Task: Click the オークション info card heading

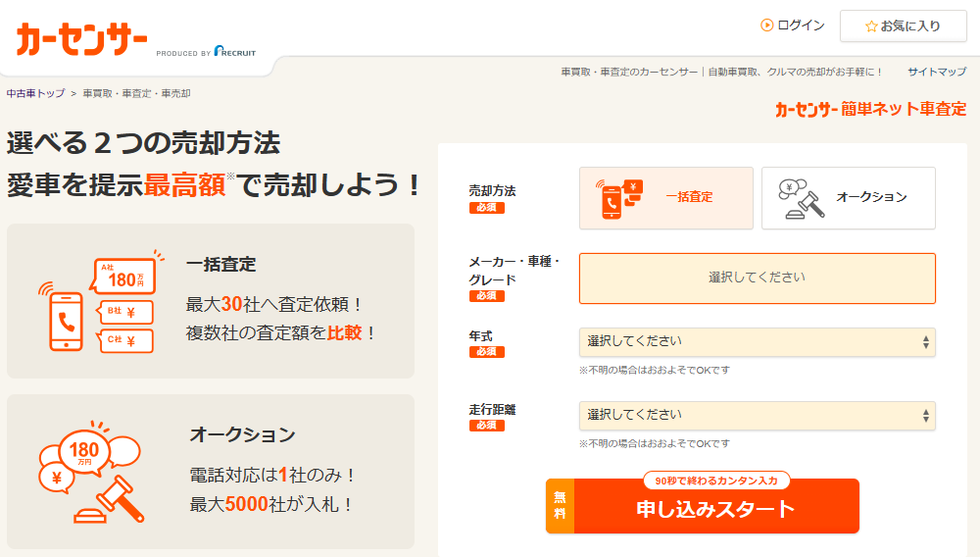Action: point(242,434)
